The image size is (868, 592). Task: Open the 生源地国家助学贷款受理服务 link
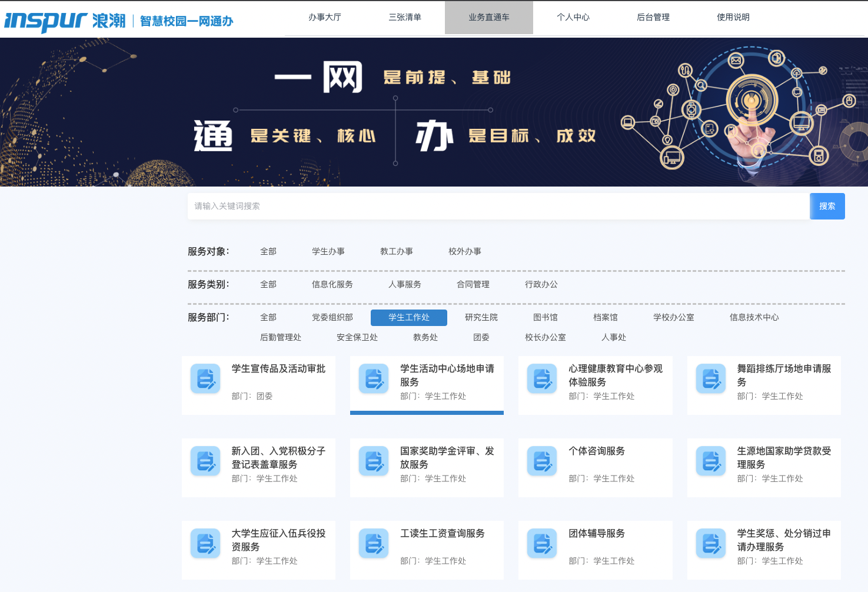click(x=784, y=457)
